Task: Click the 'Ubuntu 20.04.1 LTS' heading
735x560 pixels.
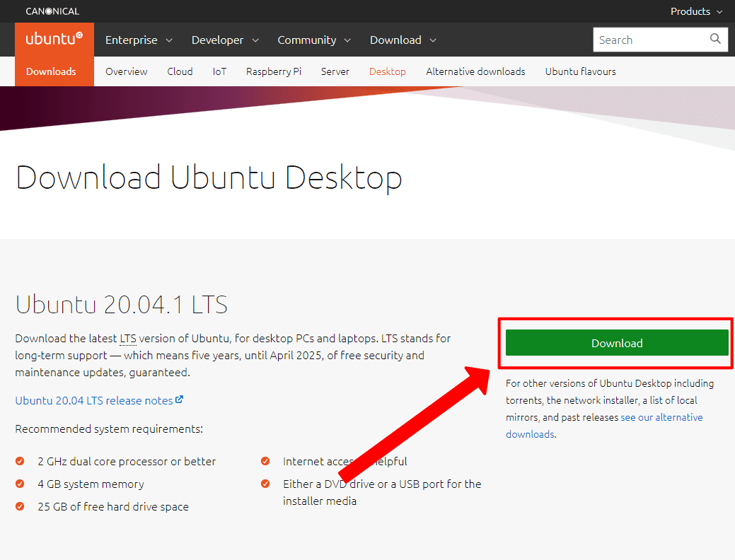Action: (122, 304)
